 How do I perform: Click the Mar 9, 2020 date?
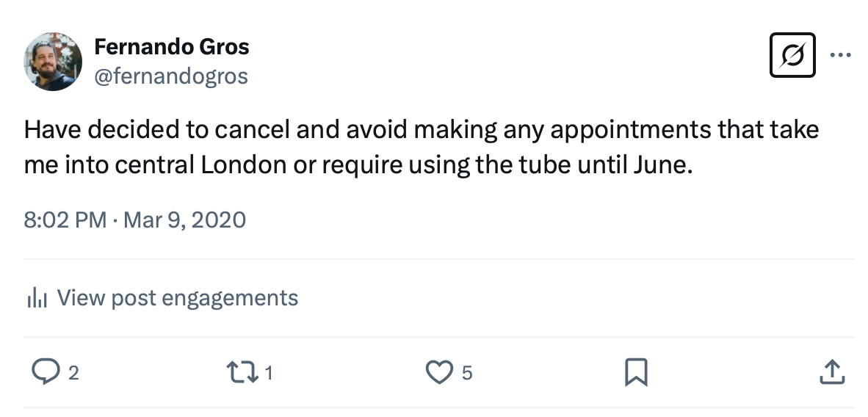point(185,220)
